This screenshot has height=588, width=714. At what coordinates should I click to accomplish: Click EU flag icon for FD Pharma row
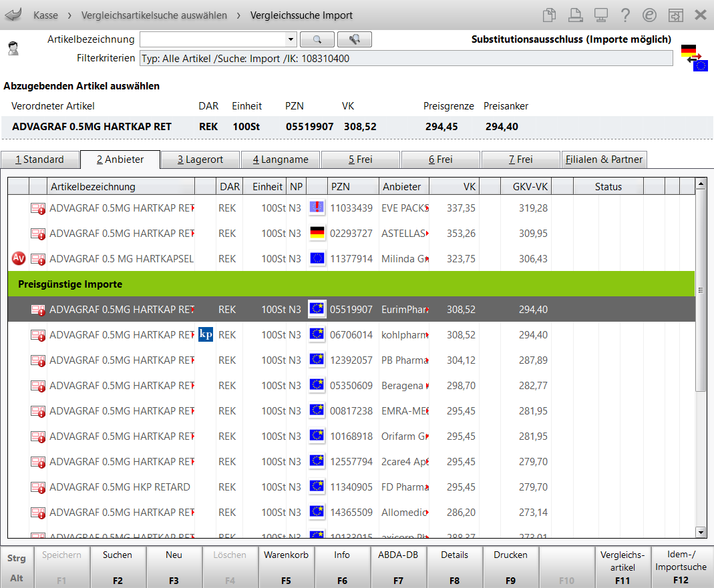pos(317,487)
